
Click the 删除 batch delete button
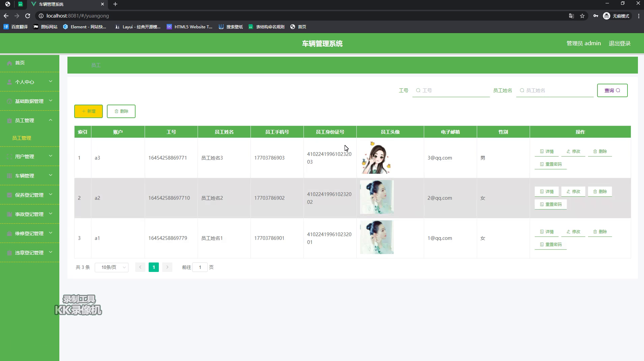121,111
